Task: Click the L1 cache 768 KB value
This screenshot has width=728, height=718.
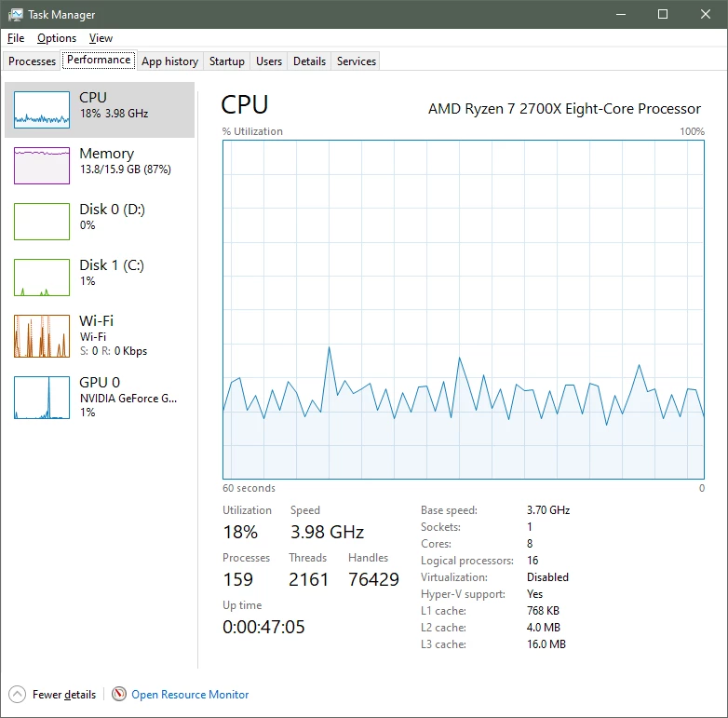Action: click(x=543, y=610)
